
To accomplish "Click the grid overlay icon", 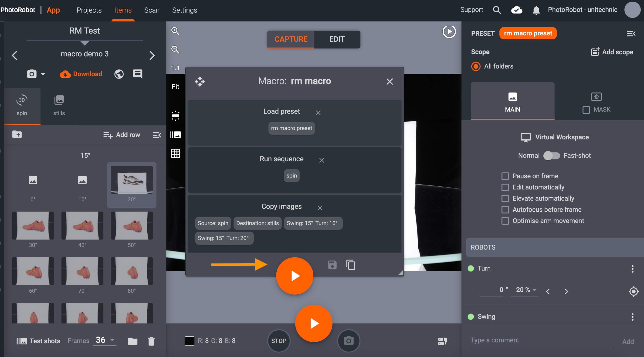I will pos(175,153).
